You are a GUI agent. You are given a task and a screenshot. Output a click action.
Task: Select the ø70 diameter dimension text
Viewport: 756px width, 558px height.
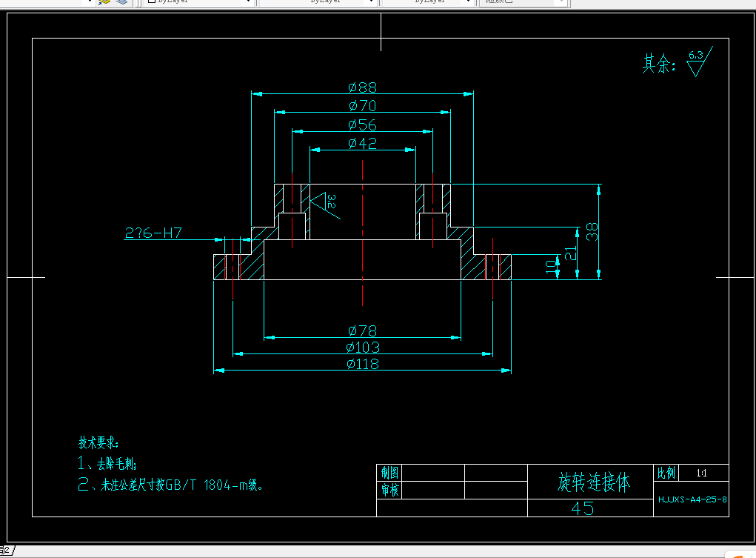pos(362,106)
